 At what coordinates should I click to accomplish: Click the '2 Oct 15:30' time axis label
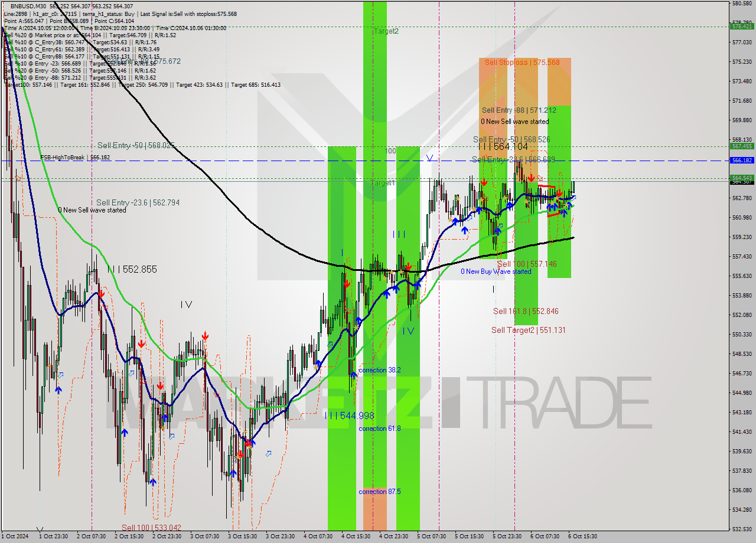click(129, 537)
